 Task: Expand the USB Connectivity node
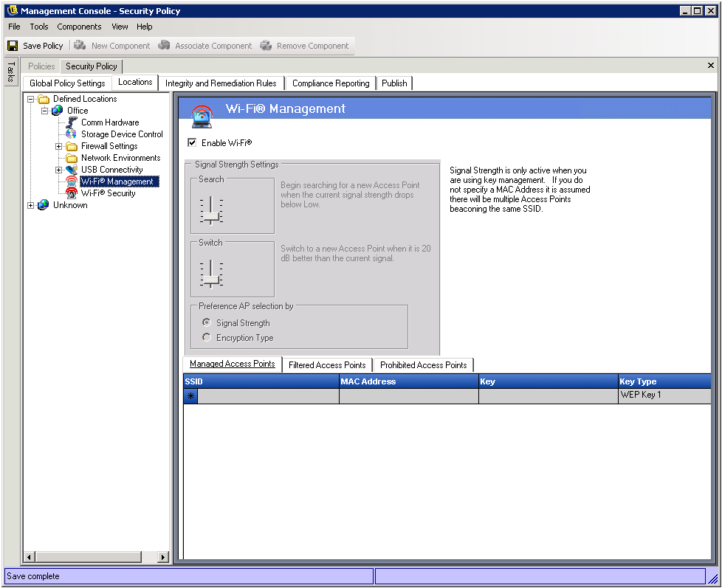point(59,170)
